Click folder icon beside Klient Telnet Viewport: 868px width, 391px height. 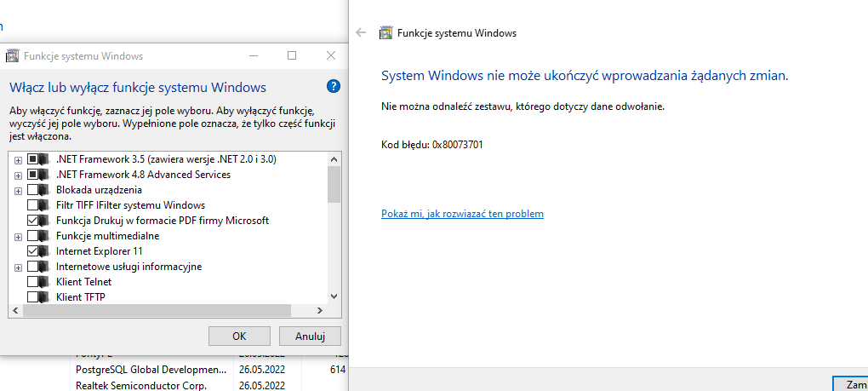click(43, 282)
